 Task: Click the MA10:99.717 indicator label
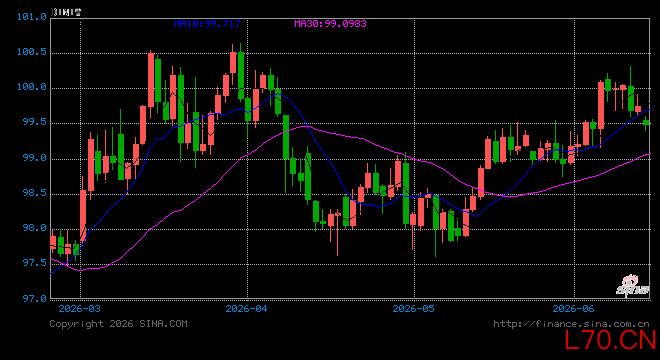(x=208, y=24)
